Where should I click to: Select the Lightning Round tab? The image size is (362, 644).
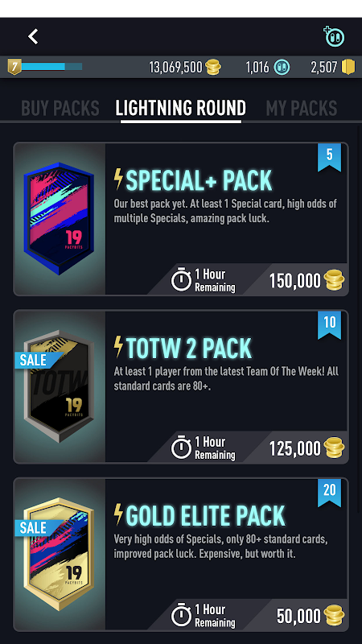180,109
